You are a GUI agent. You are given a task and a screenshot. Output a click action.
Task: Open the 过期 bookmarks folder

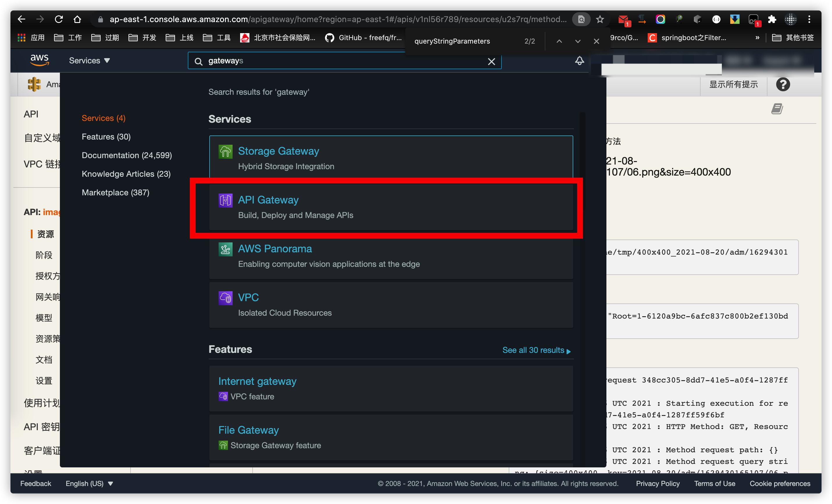pos(105,38)
